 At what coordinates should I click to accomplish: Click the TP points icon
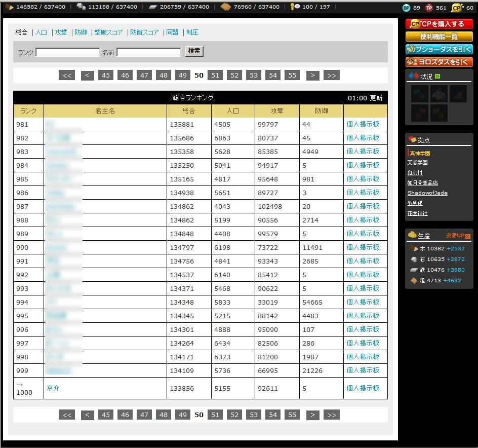[x=429, y=8]
